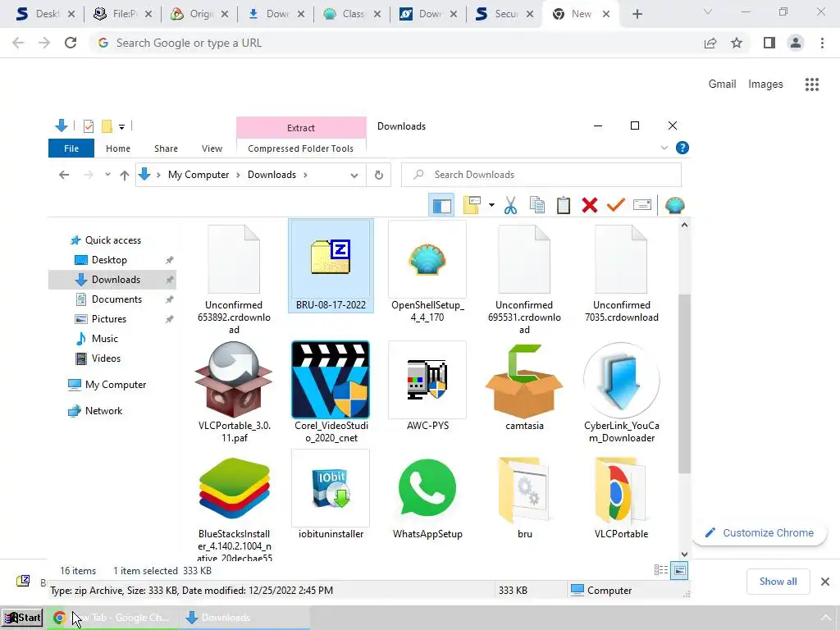Select My Computer in navigation pane

(115, 385)
